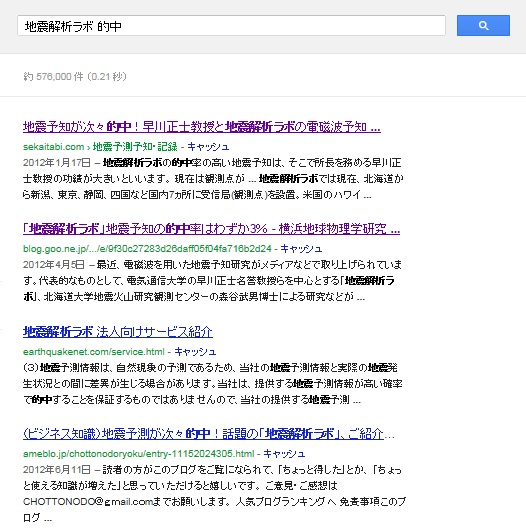The height and width of the screenshot is (532, 526).
Task: Open キャッシュ for the ameblo.jp result
Action: coord(284,454)
